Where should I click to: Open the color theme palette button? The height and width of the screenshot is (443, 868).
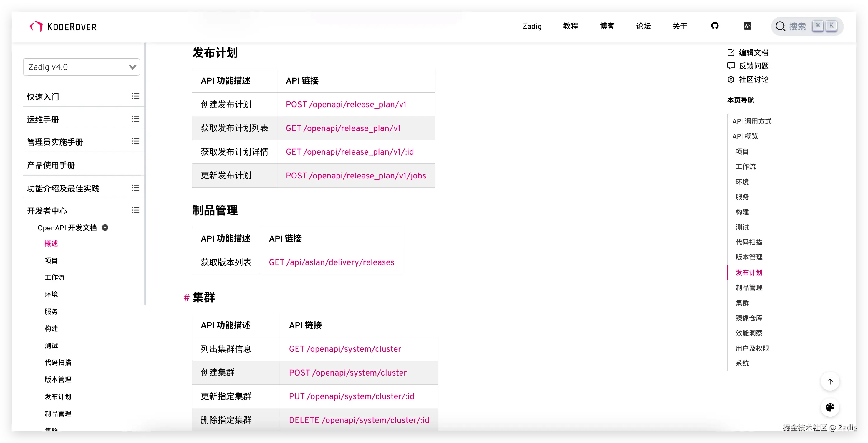tap(830, 407)
